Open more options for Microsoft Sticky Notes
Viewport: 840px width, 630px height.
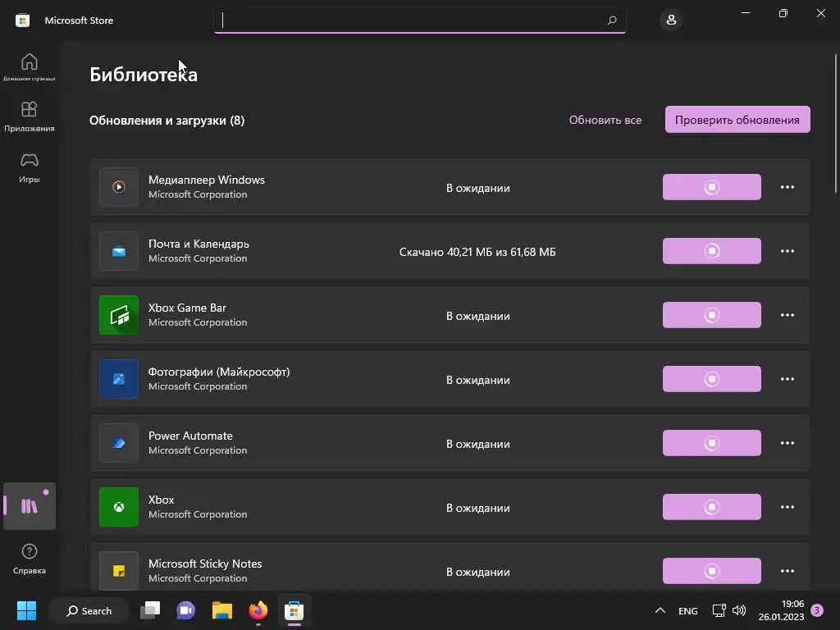tap(787, 571)
